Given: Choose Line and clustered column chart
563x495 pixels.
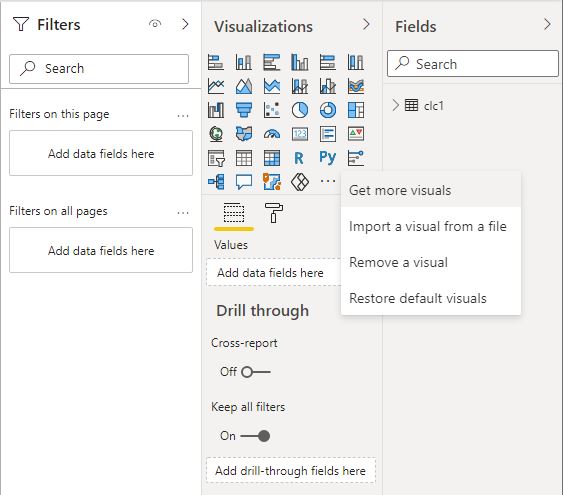Looking at the screenshot, I should (x=328, y=86).
